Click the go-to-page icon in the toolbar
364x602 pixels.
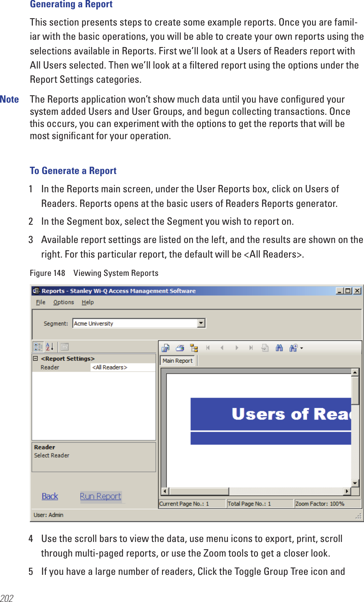pyautogui.click(x=265, y=348)
